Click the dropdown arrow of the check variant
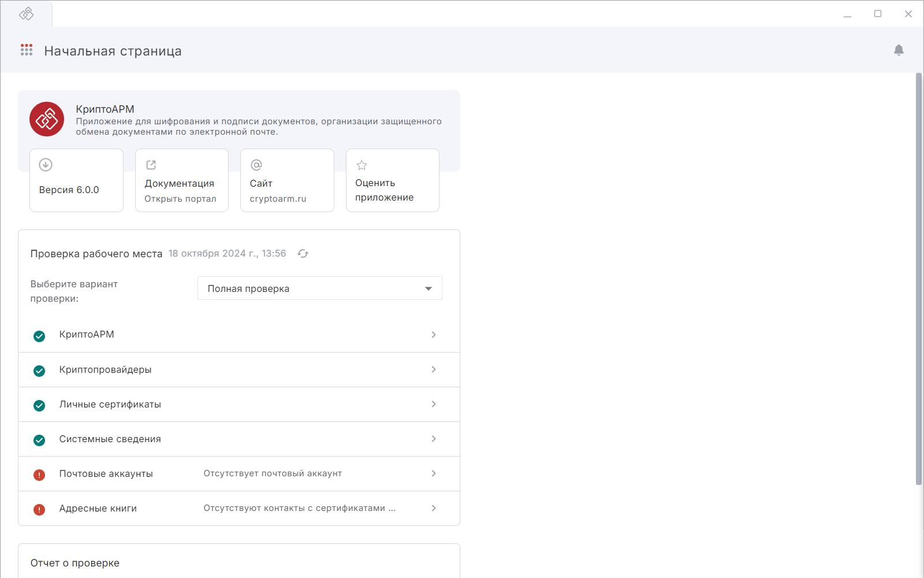924x578 pixels. 429,288
